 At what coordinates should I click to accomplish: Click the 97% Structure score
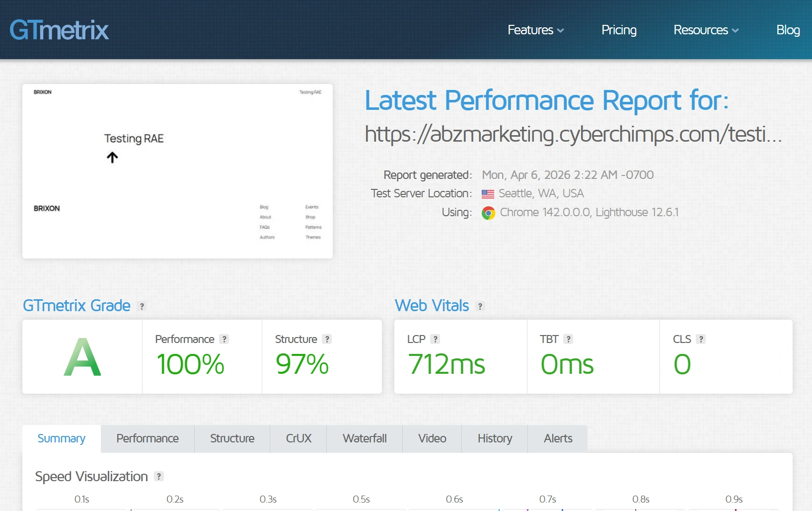pyautogui.click(x=302, y=364)
